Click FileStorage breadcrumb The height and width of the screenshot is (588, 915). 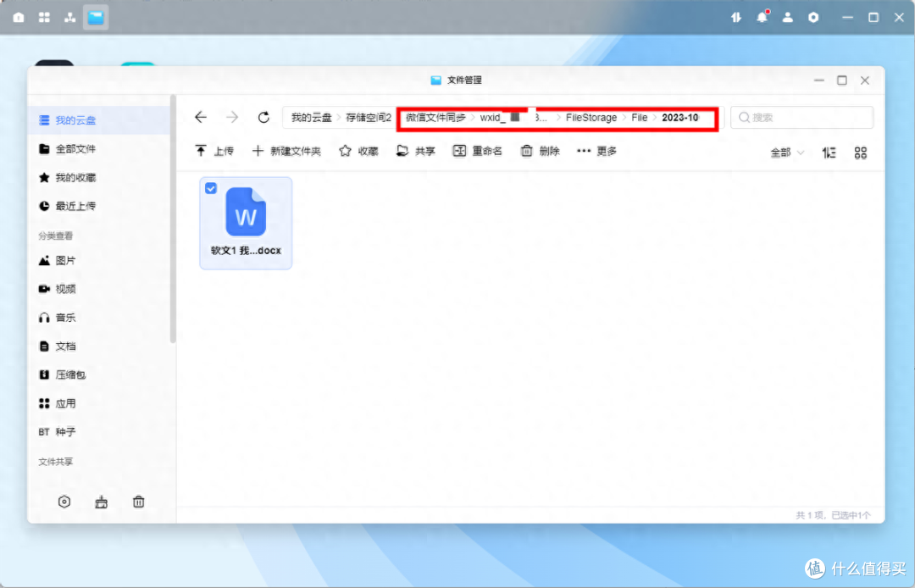(x=591, y=117)
